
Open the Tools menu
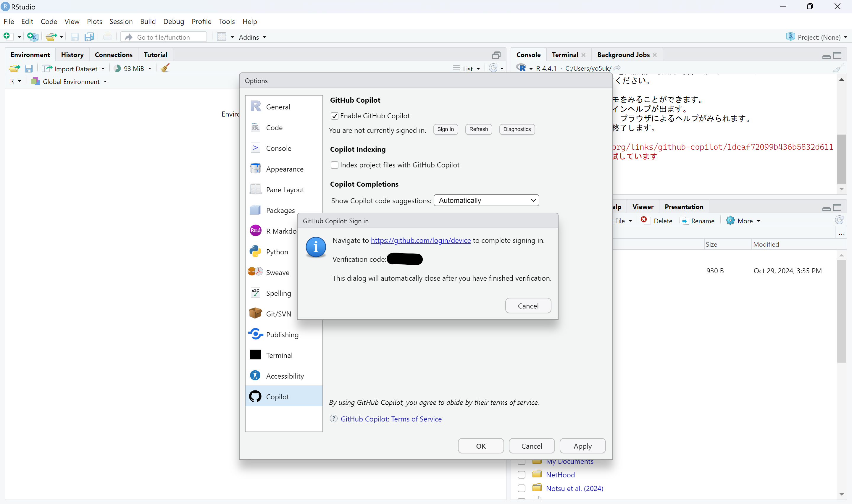(x=226, y=21)
